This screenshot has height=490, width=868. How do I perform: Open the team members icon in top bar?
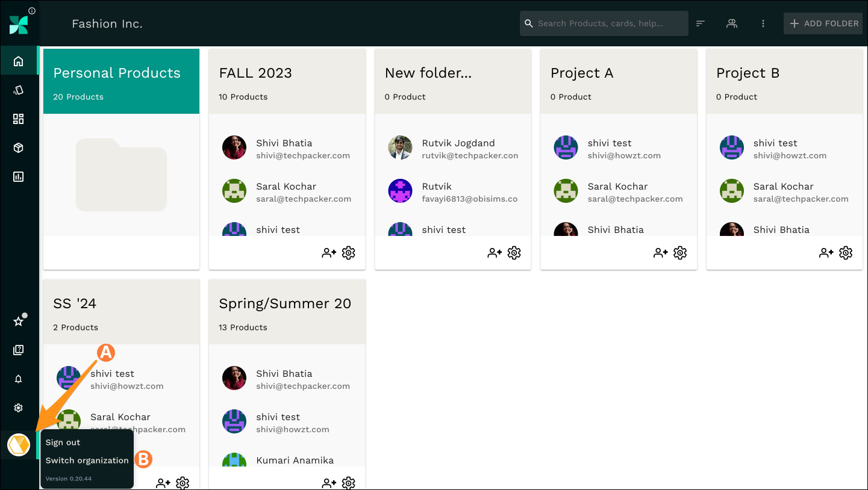click(732, 23)
